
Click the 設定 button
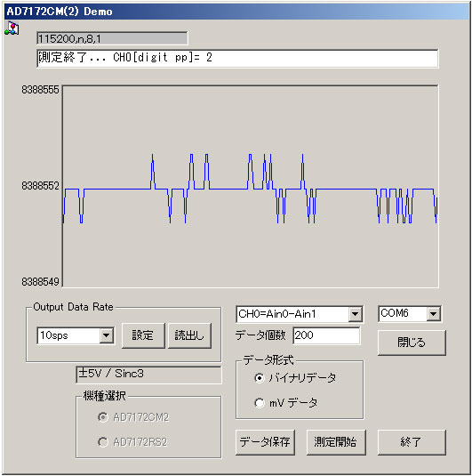[143, 335]
